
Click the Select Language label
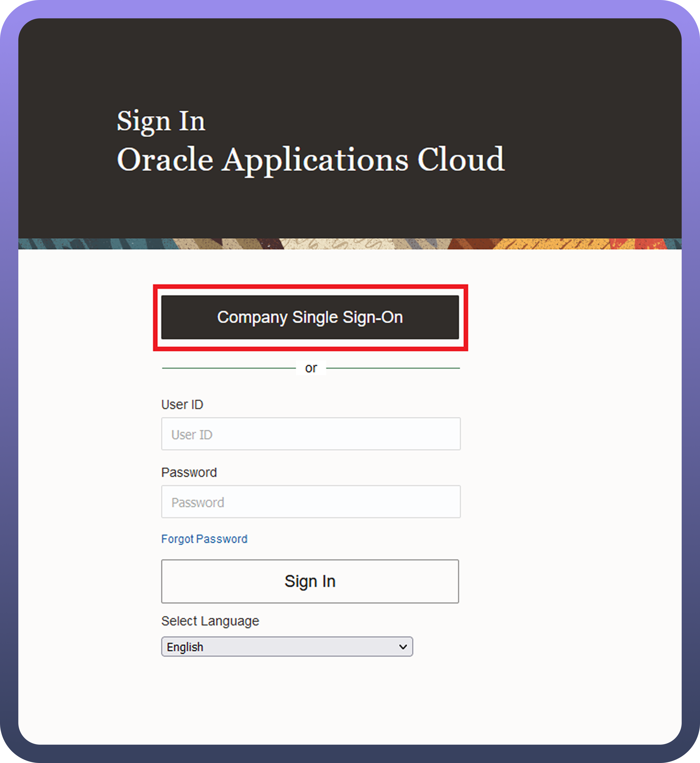click(x=210, y=621)
